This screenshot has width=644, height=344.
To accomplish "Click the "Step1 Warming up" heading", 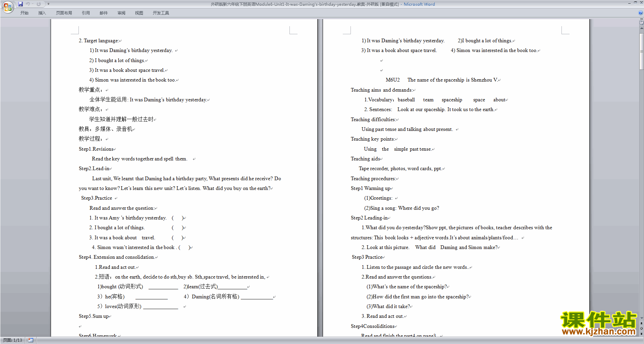I will 371,188.
